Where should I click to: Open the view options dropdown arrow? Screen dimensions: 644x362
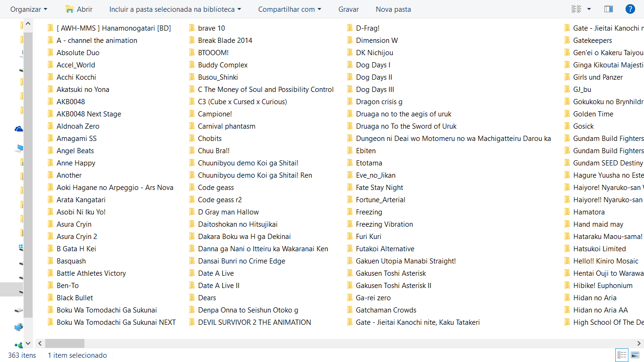[589, 9]
